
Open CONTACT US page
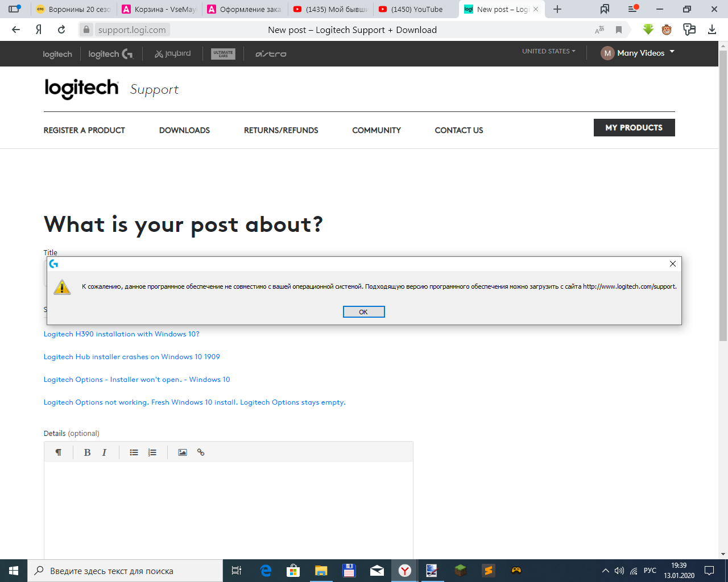tap(459, 130)
